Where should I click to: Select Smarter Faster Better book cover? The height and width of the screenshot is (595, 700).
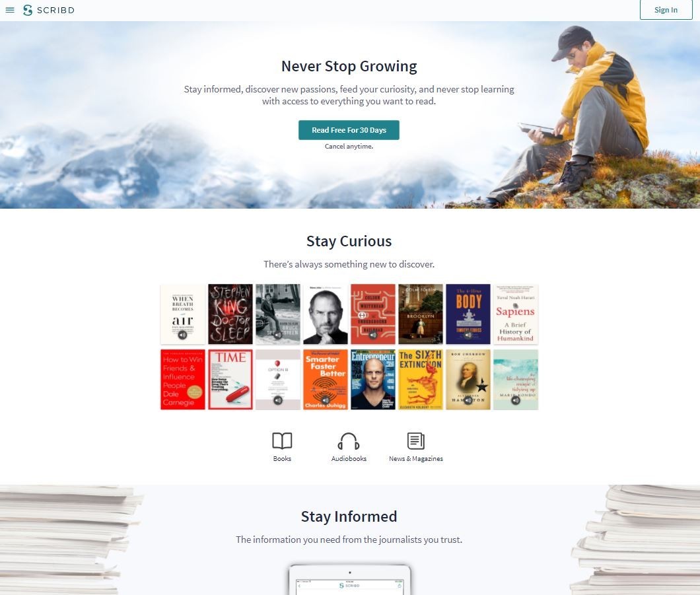(326, 380)
